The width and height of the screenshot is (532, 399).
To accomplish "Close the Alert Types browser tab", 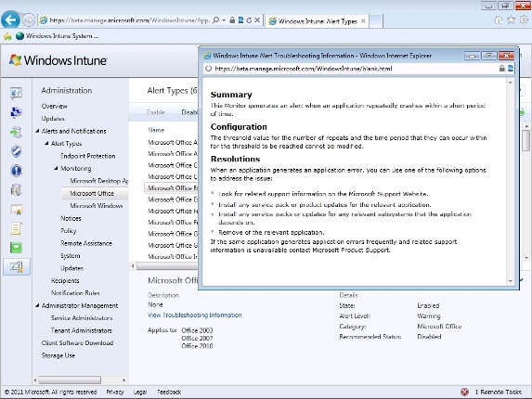I will 363,21.
